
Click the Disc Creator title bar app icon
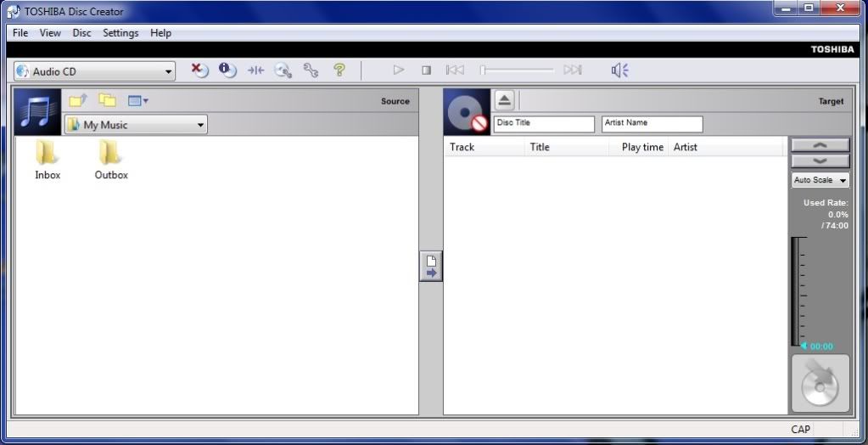click(14, 11)
